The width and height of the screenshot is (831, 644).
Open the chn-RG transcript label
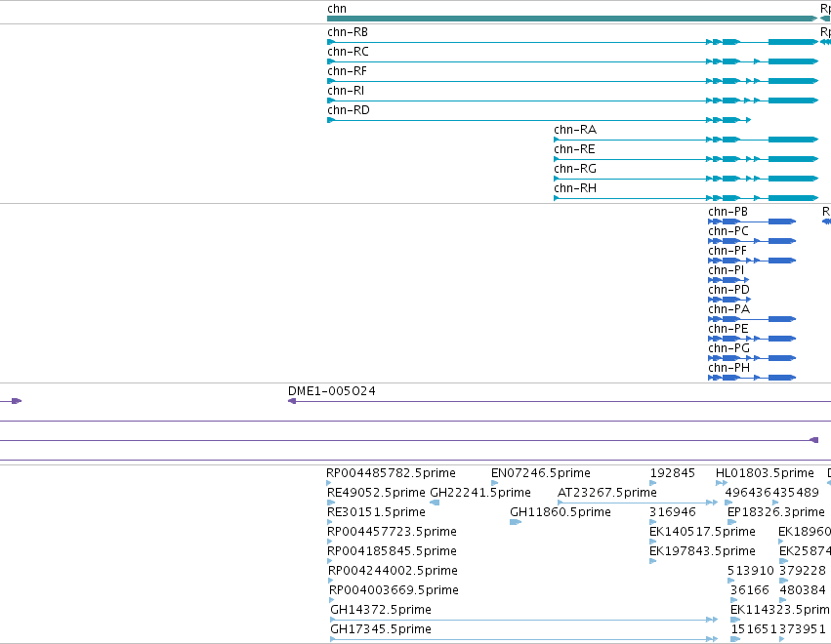(575, 169)
